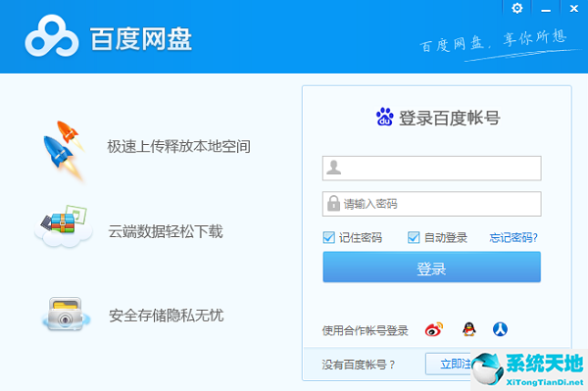Toggle the 记住密码 checkbox
The image size is (588, 391).
(329, 237)
